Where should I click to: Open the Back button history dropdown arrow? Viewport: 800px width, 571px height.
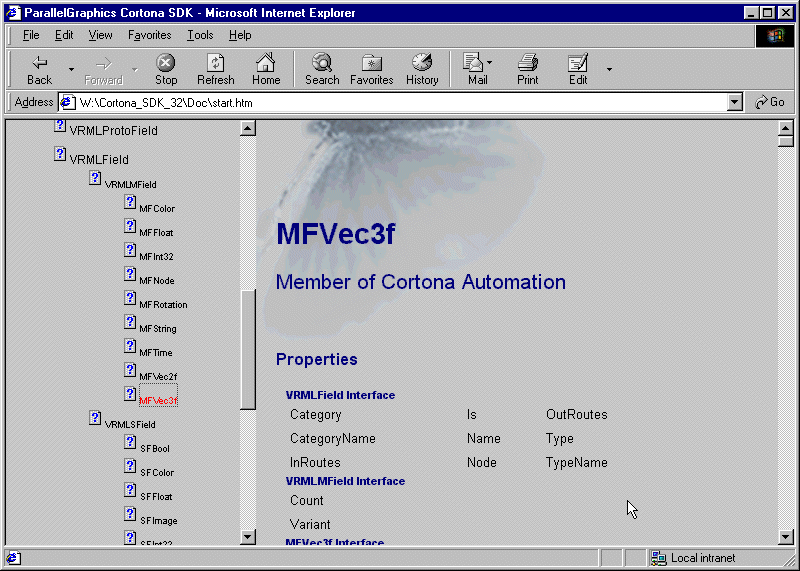[x=71, y=69]
